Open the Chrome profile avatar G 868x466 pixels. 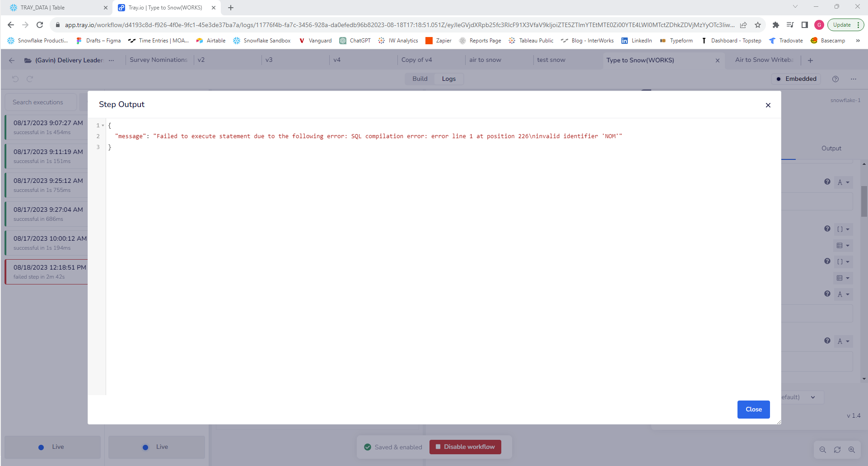pos(819,25)
